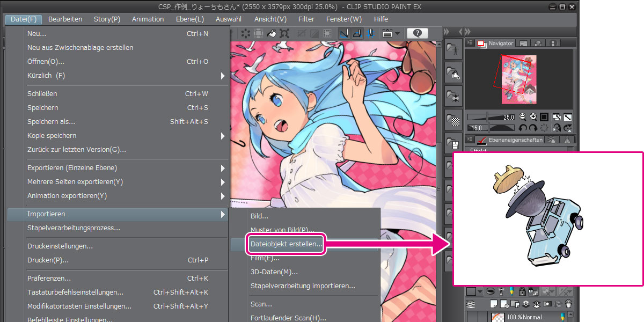Click the help question mark icon
This screenshot has height=322, width=644.
coord(418,33)
